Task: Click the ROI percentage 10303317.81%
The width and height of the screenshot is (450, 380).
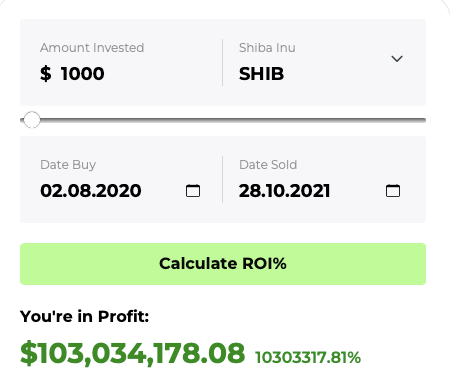Action: point(308,357)
